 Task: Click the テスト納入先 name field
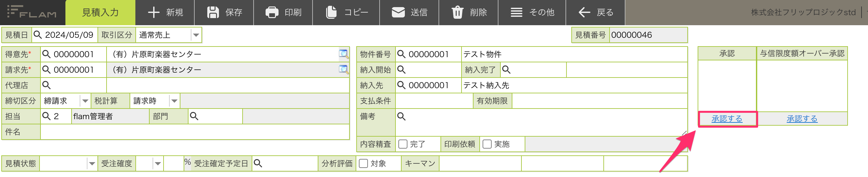[574, 85]
